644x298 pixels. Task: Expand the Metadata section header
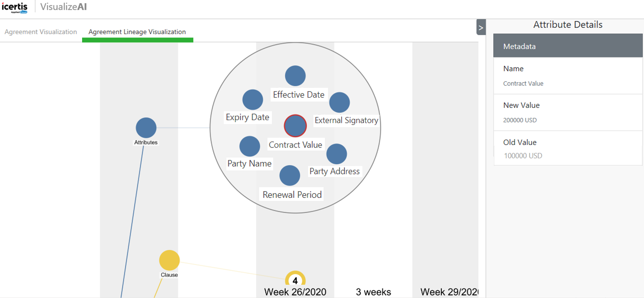(x=568, y=46)
